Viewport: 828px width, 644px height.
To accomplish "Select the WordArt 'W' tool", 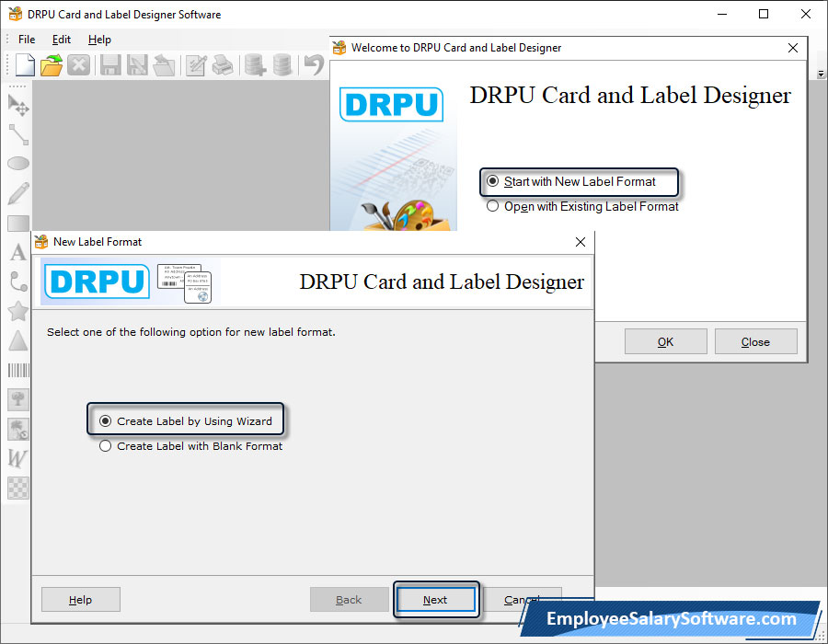I will (17, 458).
